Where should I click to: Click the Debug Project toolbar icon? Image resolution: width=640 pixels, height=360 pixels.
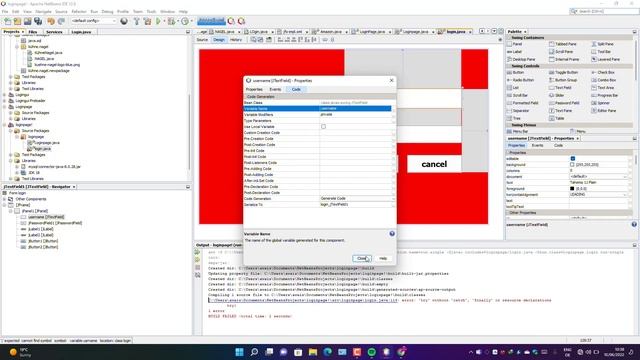[x=171, y=21]
